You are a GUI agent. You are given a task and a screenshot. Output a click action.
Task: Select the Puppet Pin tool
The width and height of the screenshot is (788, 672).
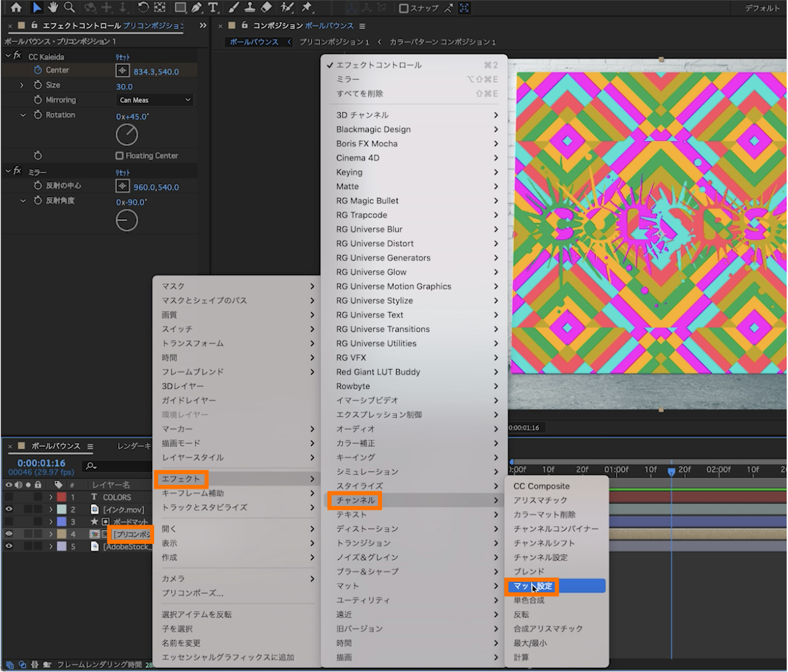(x=307, y=8)
